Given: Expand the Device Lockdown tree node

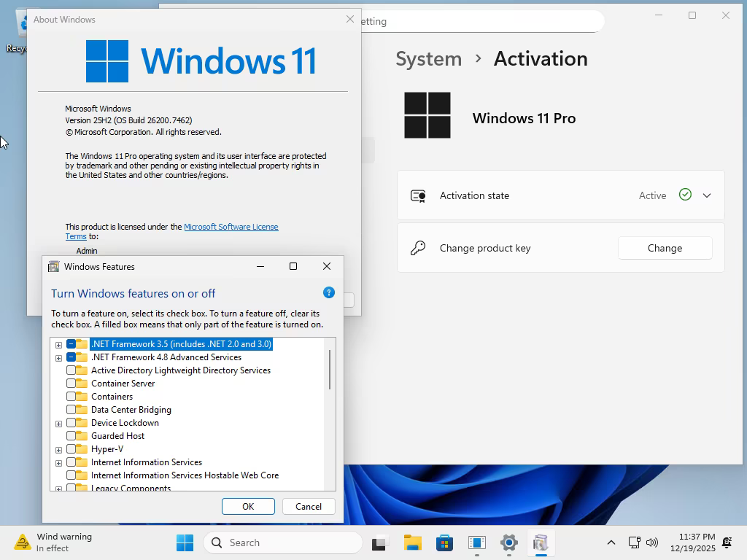Looking at the screenshot, I should coord(58,424).
